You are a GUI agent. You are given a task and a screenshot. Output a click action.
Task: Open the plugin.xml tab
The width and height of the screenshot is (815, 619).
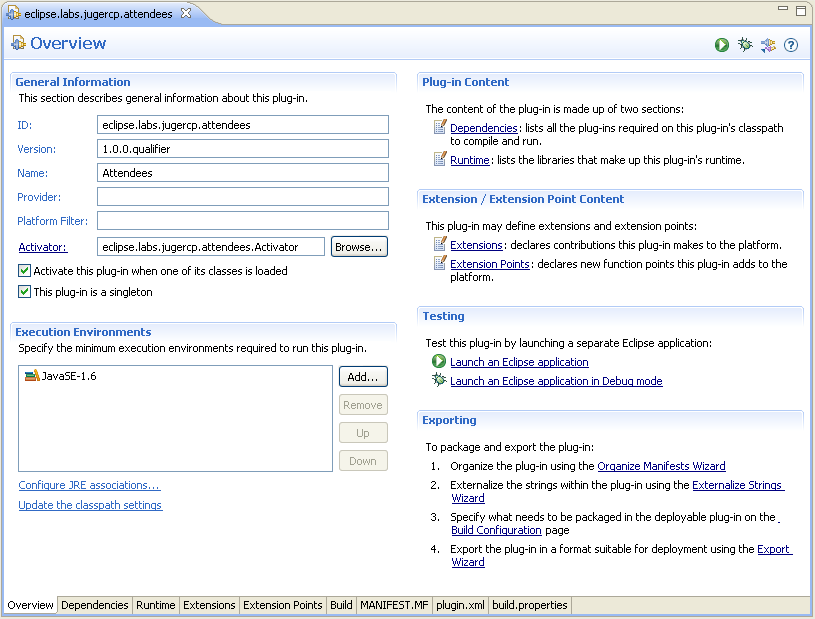(460, 605)
